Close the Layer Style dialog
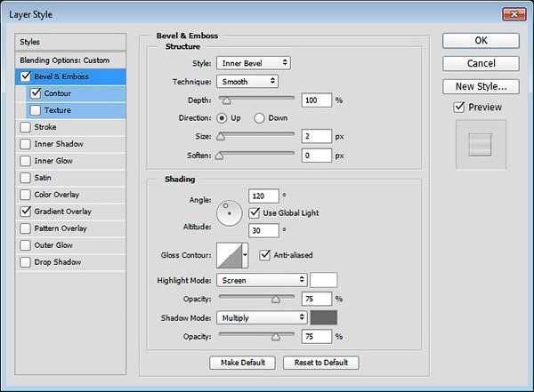534x392 pixels. (514, 14)
